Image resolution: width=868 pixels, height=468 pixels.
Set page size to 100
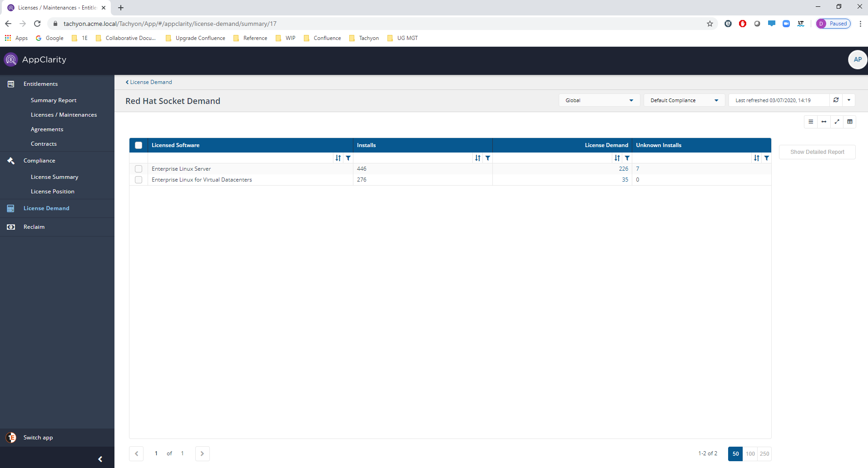coord(750,453)
